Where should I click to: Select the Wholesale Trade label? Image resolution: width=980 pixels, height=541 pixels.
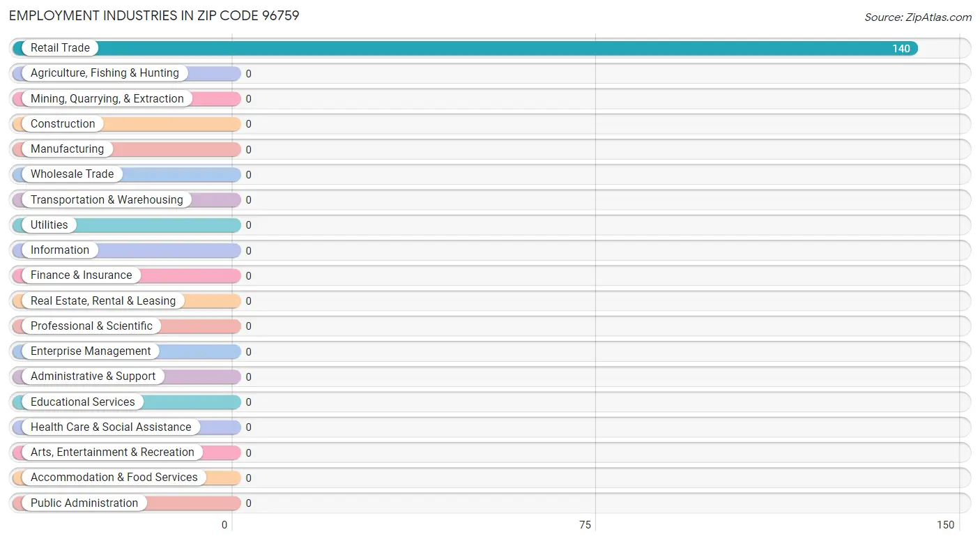tap(72, 174)
